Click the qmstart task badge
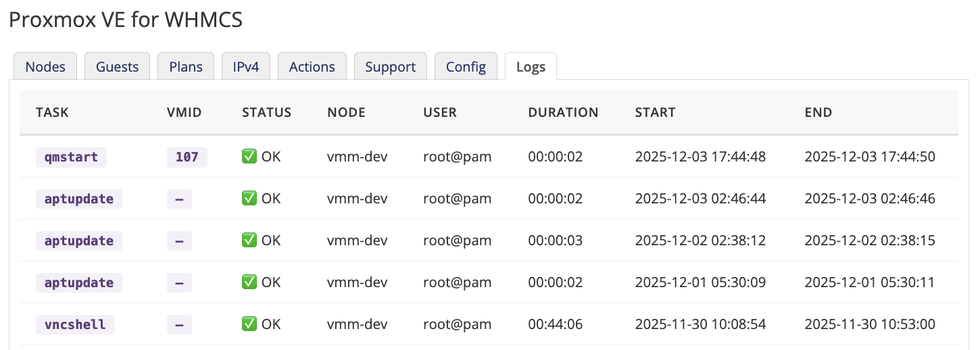980x350 pixels. point(71,157)
